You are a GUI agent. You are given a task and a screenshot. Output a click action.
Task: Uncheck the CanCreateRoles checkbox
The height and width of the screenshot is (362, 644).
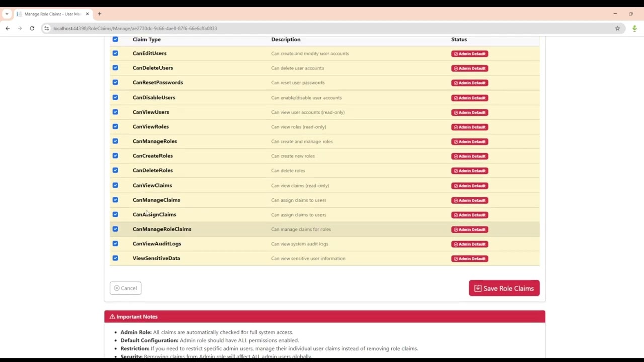pyautogui.click(x=115, y=156)
